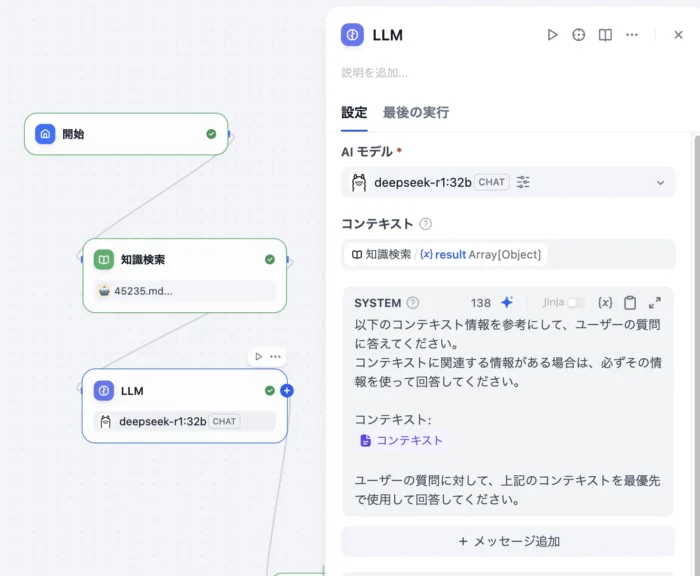Switch to the 最後の実行 tab
Screen dimensions: 700x576
[x=415, y=113]
